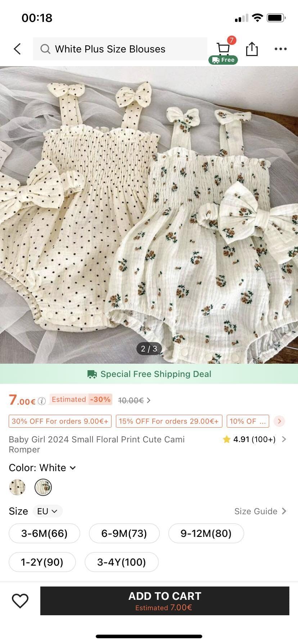The width and height of the screenshot is (298, 644).
Task: Tap the 15% OFF coupon tag
Action: point(169,421)
